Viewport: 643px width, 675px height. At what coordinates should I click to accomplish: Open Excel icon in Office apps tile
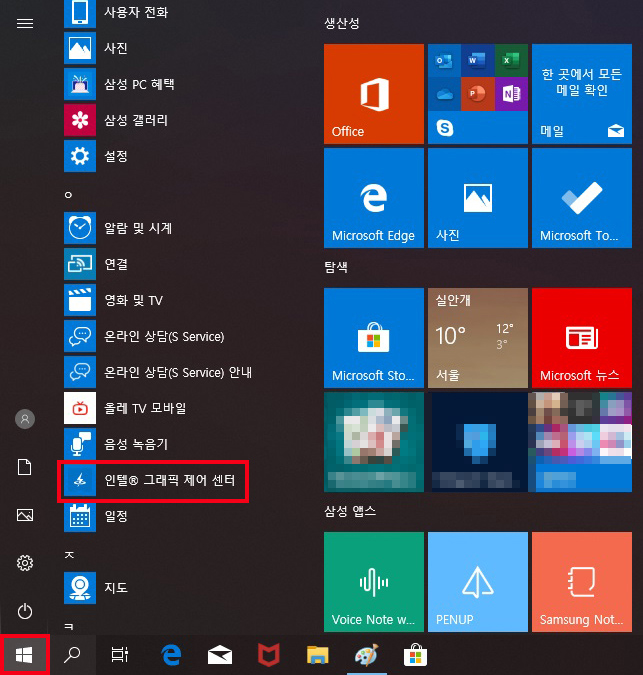point(511,61)
